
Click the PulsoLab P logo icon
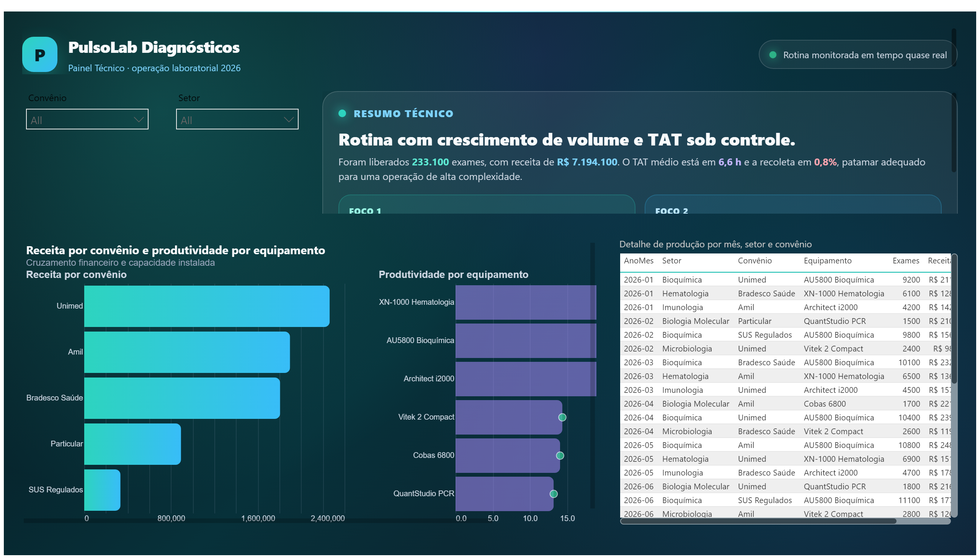(39, 54)
